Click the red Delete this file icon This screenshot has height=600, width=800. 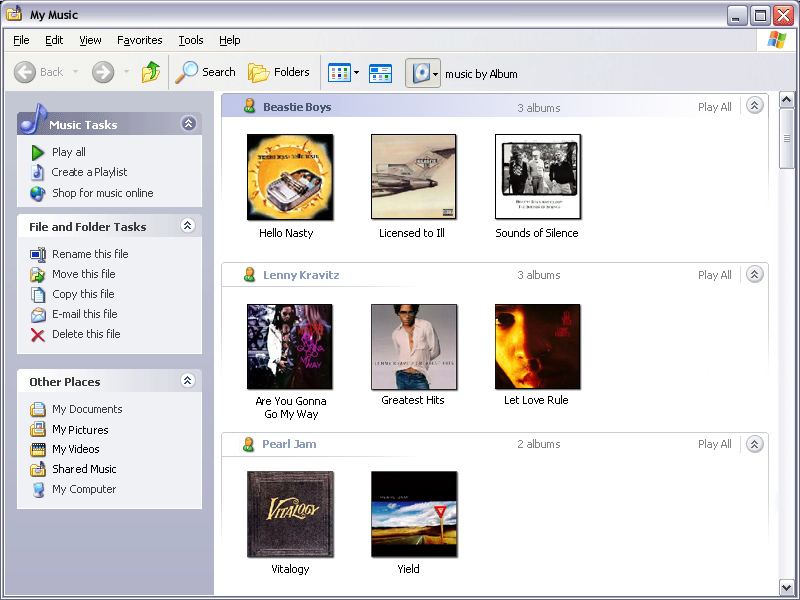[x=37, y=335]
